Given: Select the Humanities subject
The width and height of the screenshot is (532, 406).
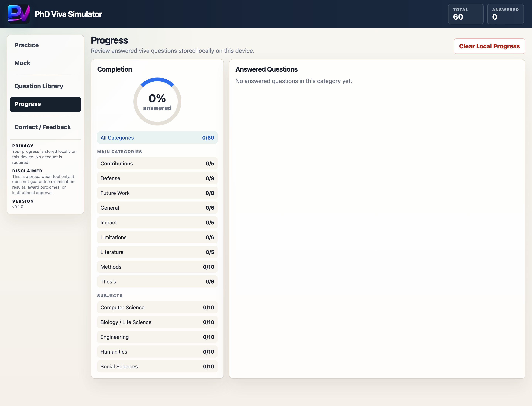Looking at the screenshot, I should coord(157,351).
